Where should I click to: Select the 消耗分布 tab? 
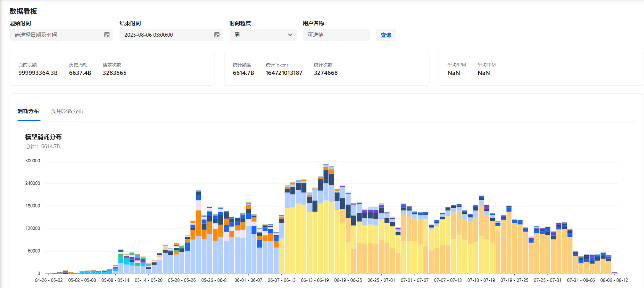[28, 111]
